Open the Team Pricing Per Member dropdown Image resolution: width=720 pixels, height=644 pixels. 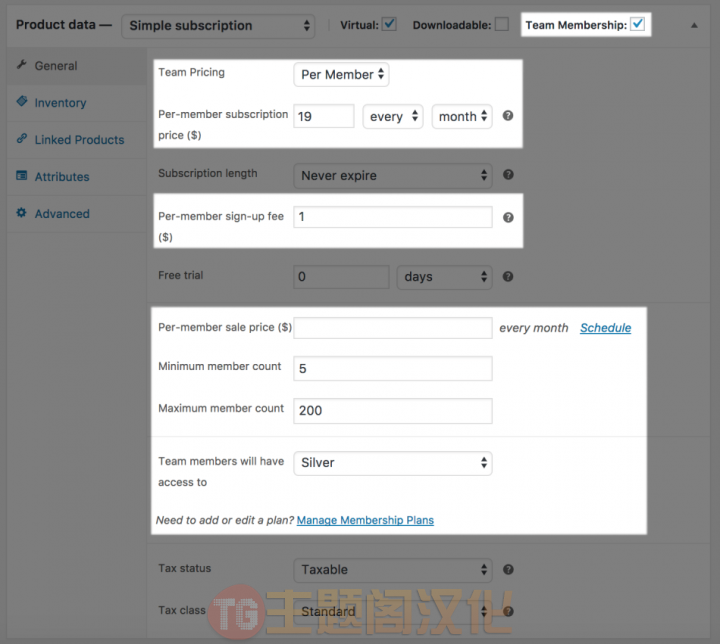point(341,74)
